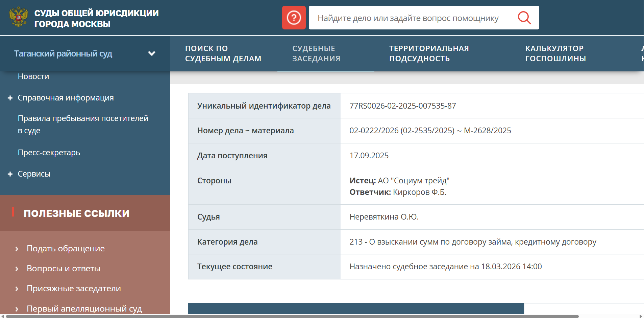
Task: Focus the case search input field
Action: click(x=412, y=18)
